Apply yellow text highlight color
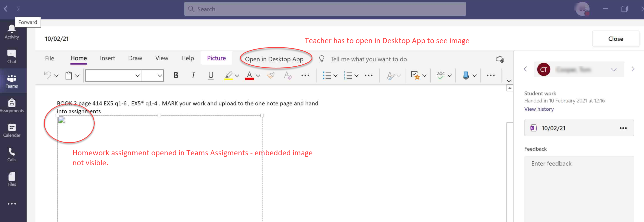The image size is (644, 222). [229, 76]
